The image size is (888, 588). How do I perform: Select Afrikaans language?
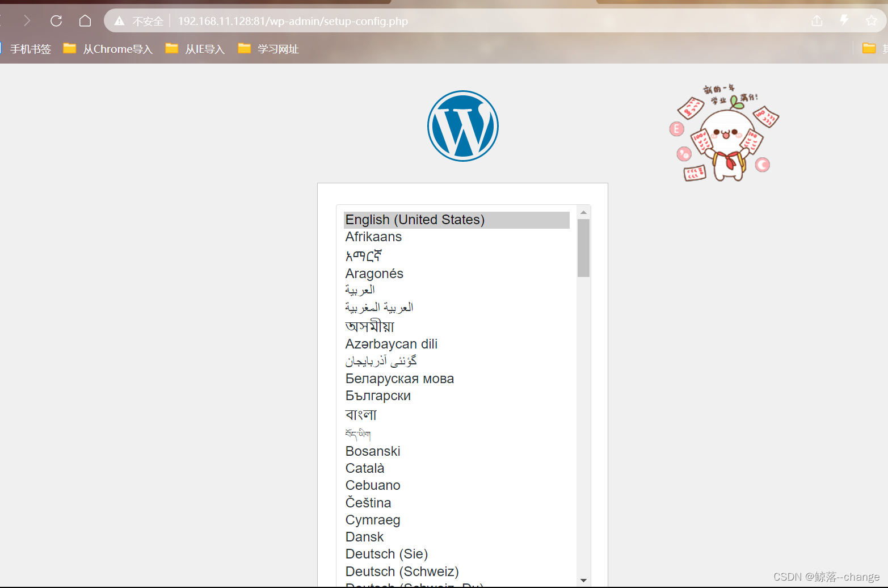[x=457, y=237]
